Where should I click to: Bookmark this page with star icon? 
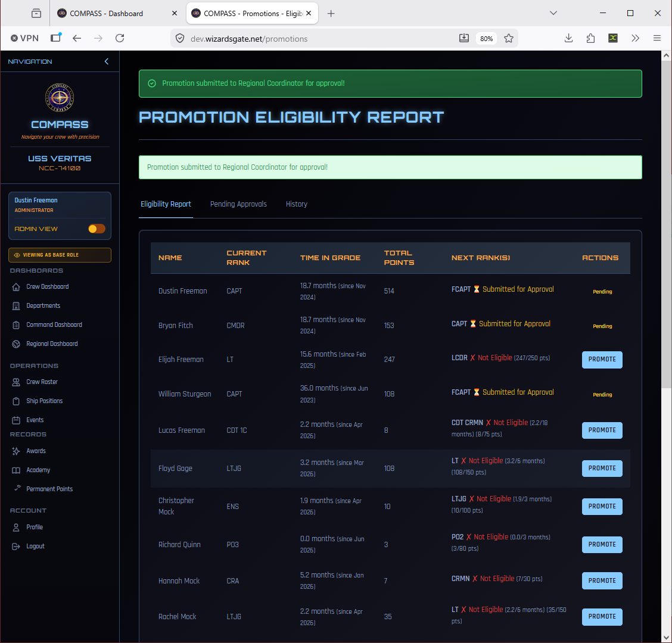coord(509,39)
